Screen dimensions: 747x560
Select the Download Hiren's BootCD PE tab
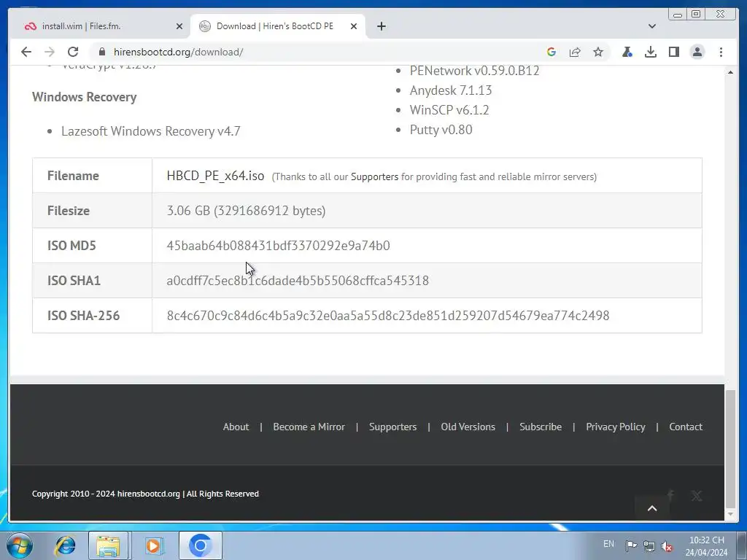pyautogui.click(x=277, y=26)
